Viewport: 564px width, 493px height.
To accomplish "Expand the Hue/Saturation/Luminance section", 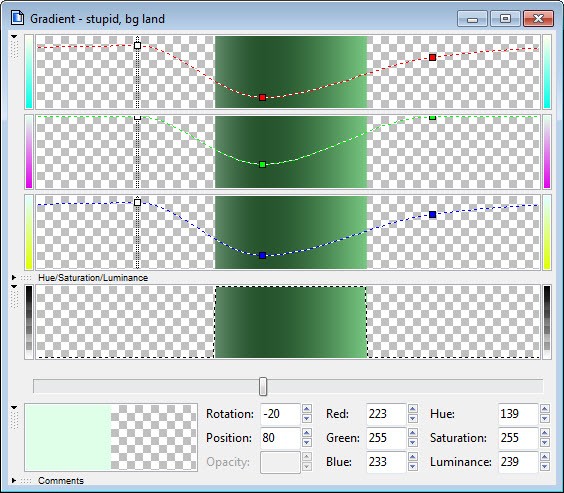I will pos(14,278).
